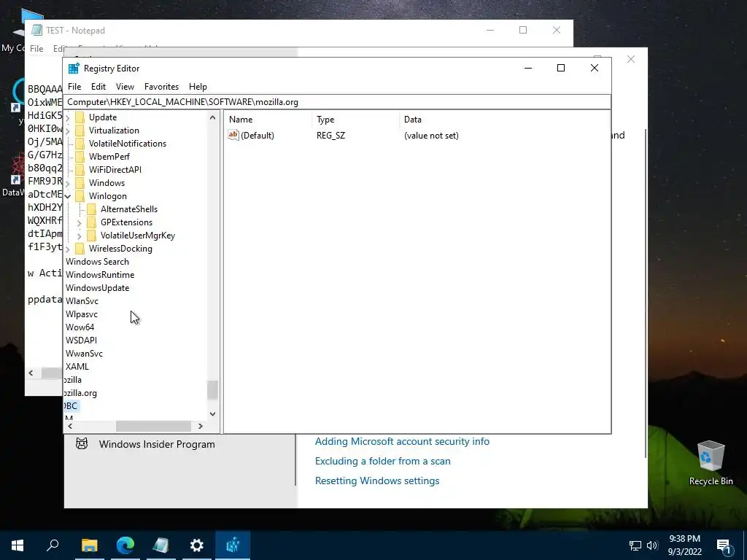Click the (Default) string value icon
This screenshot has height=560, width=747.
(x=233, y=135)
